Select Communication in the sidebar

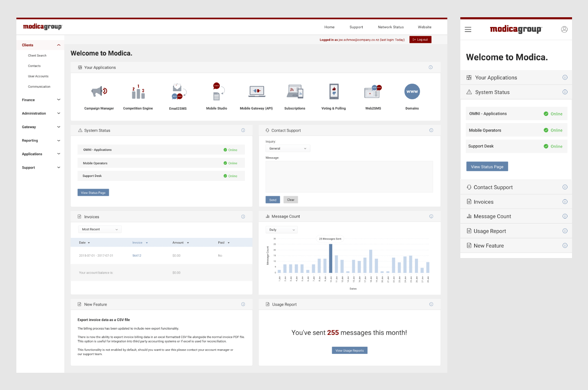pyautogui.click(x=39, y=87)
